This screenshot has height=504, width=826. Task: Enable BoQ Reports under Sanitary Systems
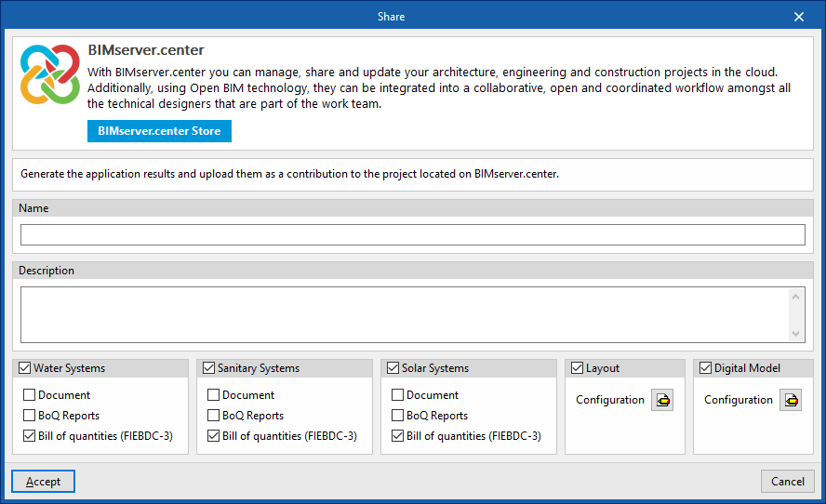(x=214, y=416)
